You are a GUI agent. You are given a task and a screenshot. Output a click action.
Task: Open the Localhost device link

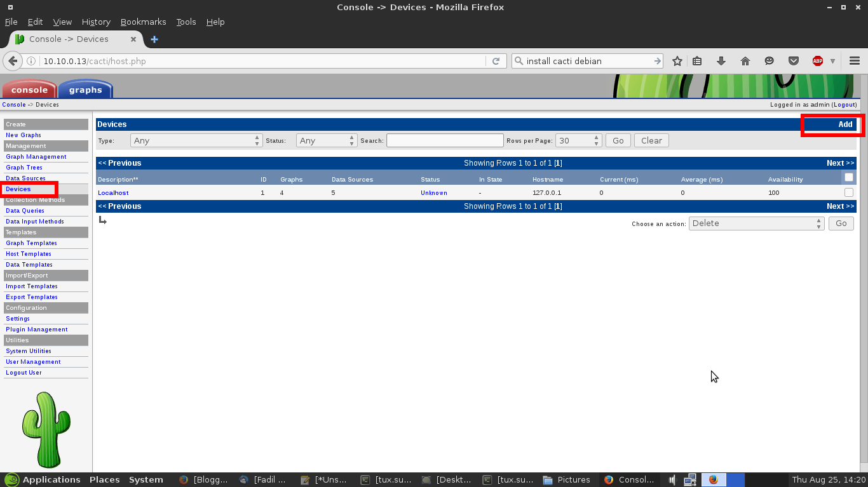(113, 192)
